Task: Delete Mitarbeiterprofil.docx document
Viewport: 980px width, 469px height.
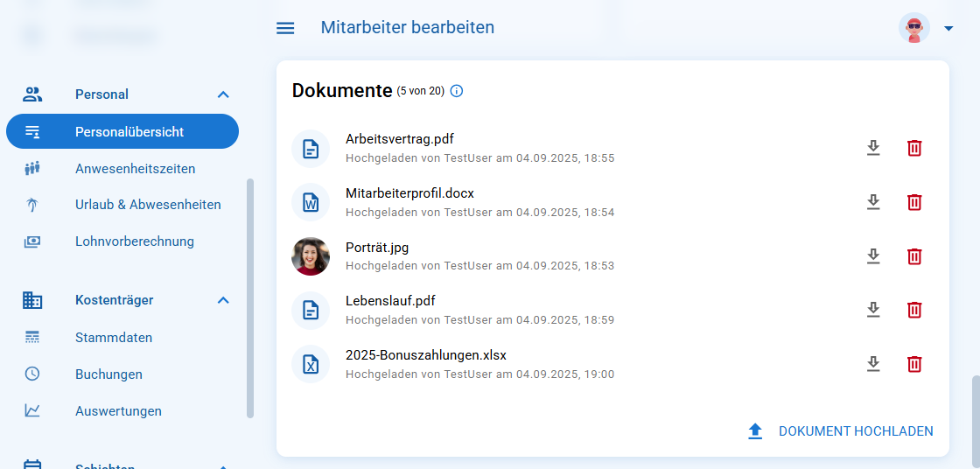Action: click(913, 202)
